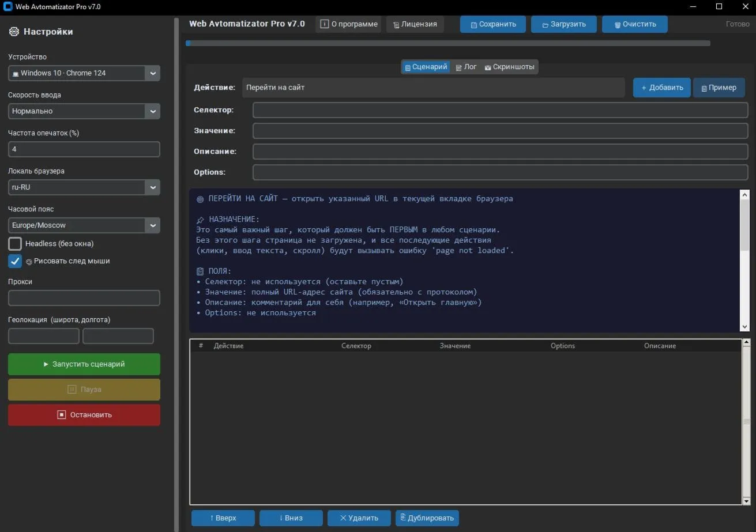756x532 pixels.
Task: Insert sample via Пример button
Action: (719, 88)
